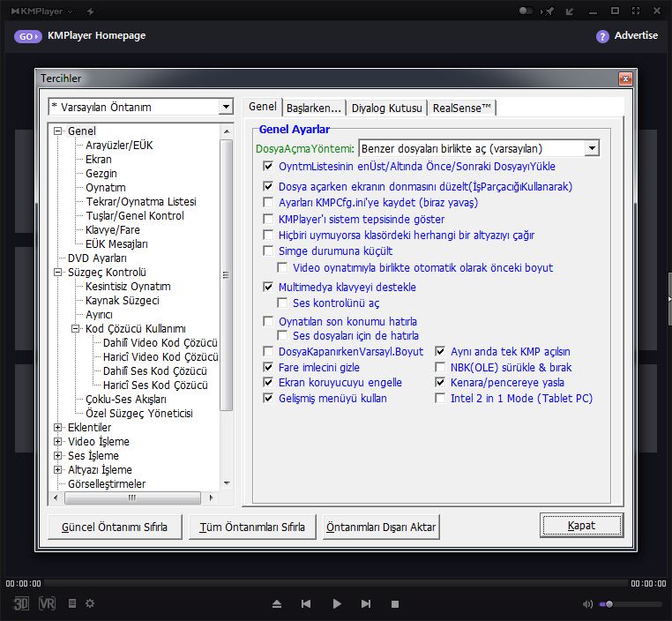Expand the Altyazı İşleme node
Viewport: 672px width, 621px height.
pyautogui.click(x=57, y=469)
